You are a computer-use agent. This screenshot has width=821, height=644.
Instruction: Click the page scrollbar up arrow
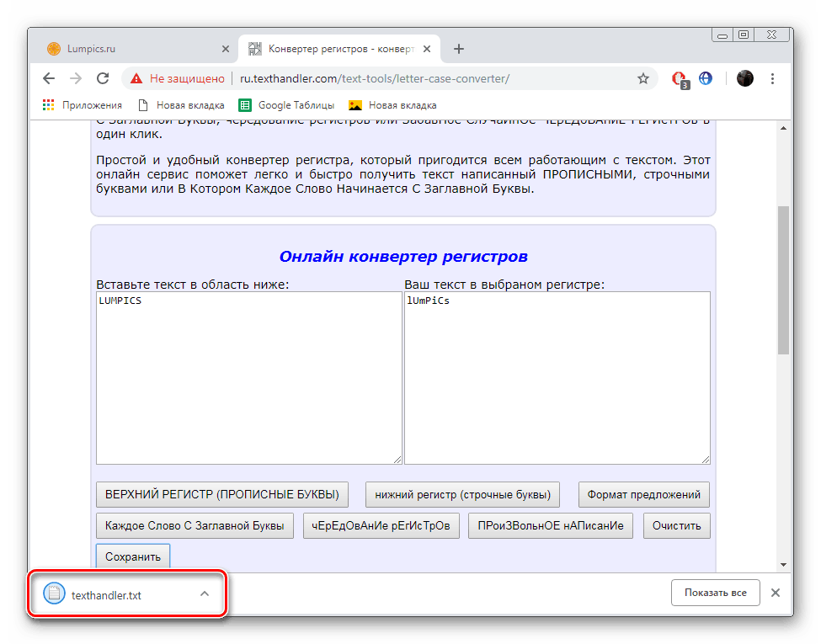pos(783,128)
